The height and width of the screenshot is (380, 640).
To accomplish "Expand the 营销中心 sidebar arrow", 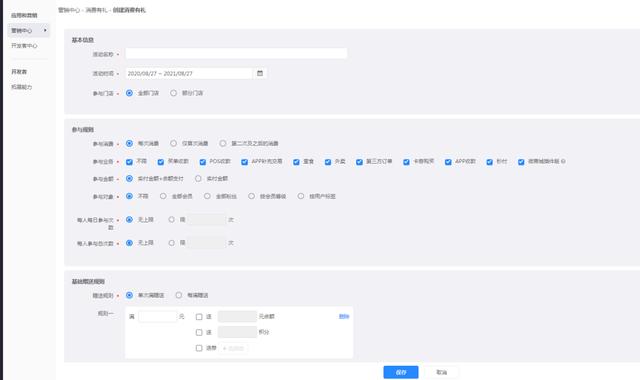I will 45,30.
